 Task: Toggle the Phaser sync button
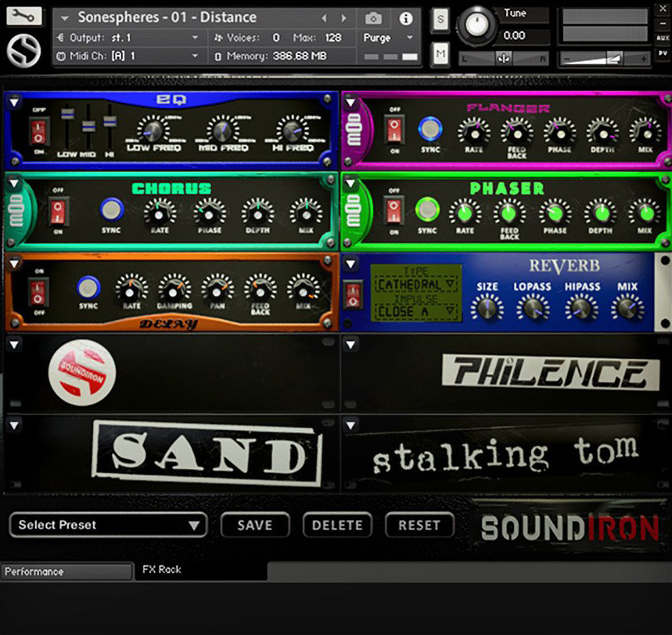pos(427,210)
